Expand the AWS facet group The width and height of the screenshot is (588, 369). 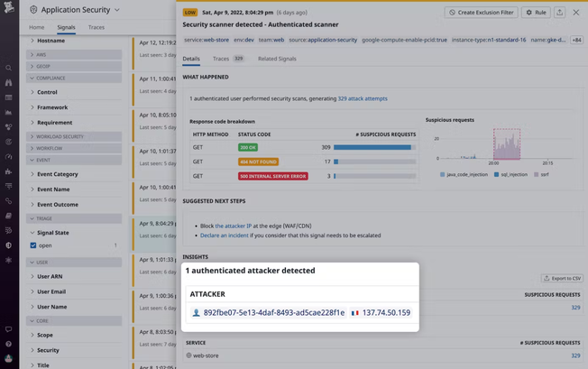pos(74,55)
